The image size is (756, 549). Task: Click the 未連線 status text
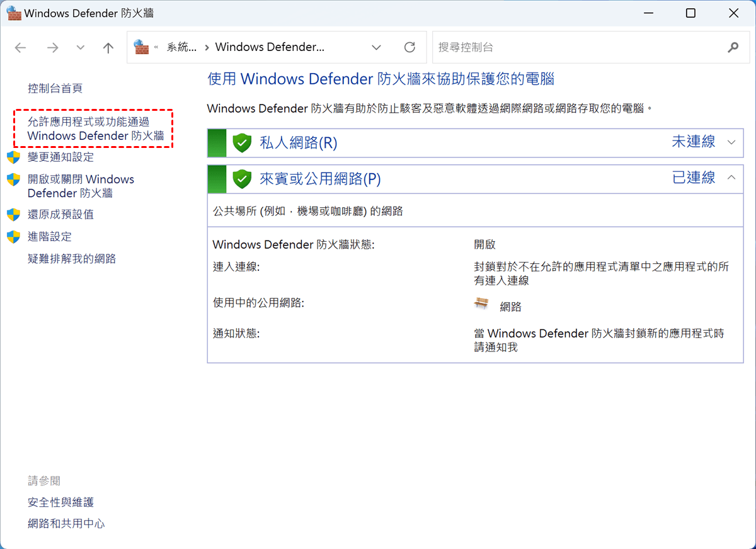[x=694, y=142]
